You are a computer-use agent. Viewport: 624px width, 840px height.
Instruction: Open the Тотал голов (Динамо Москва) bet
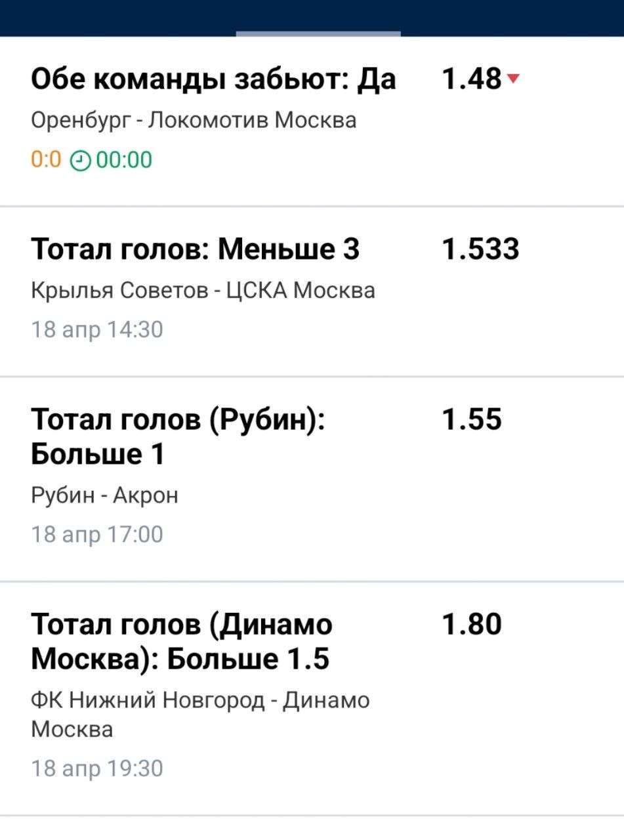click(x=181, y=641)
